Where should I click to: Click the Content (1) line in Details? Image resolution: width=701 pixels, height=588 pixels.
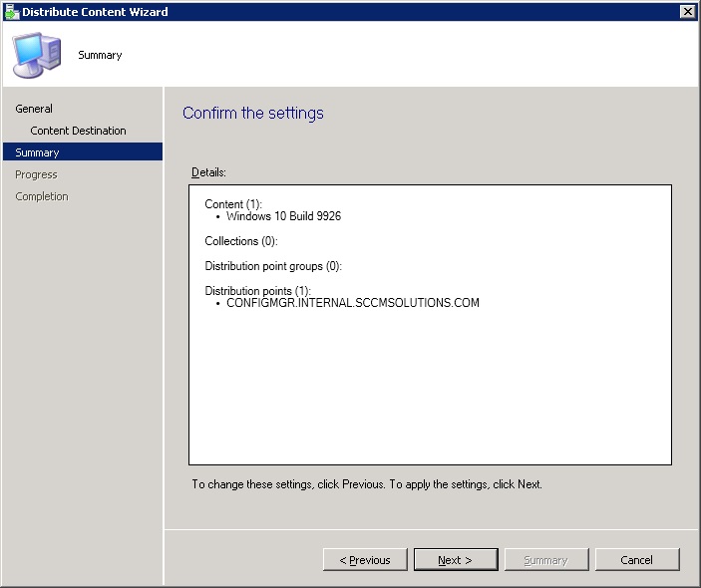pyautogui.click(x=232, y=204)
